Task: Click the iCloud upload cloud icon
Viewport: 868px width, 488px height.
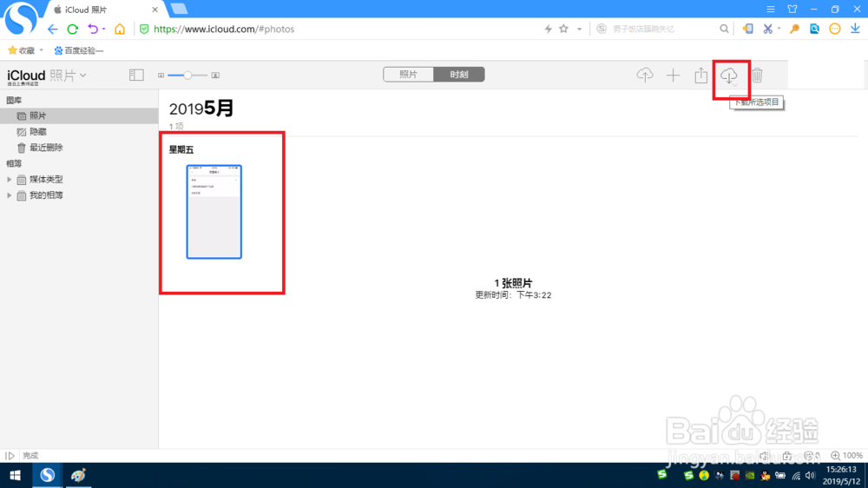Action: [x=645, y=75]
